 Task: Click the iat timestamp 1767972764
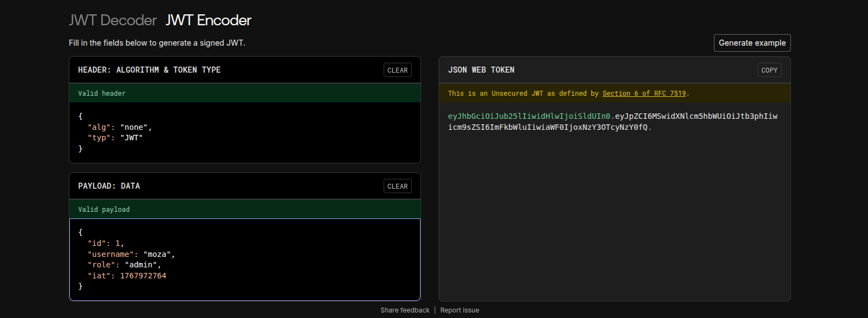143,276
